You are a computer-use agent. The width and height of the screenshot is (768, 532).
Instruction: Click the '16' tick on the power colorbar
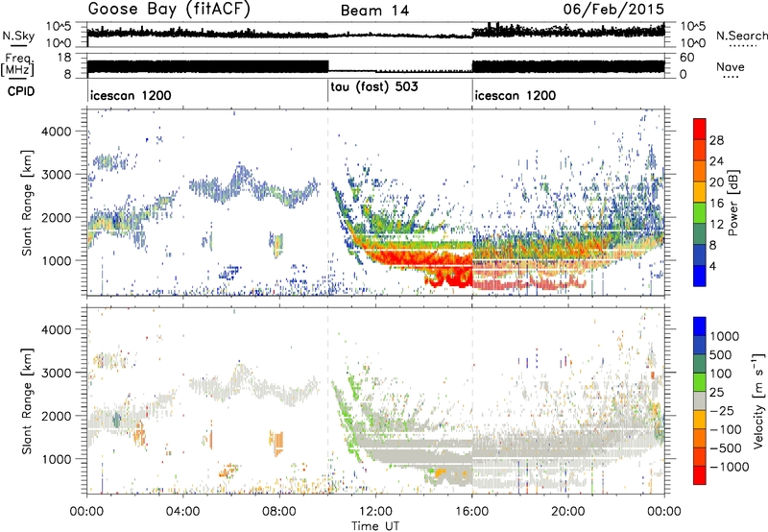(x=716, y=204)
